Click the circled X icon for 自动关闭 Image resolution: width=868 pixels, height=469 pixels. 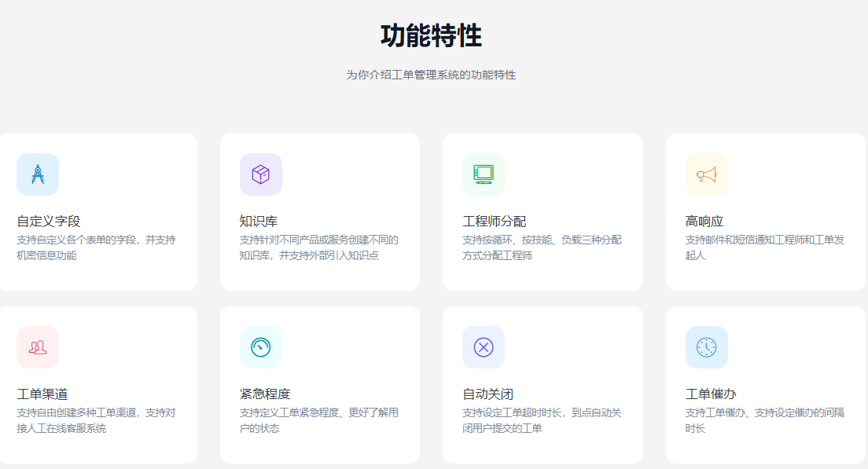(483, 347)
